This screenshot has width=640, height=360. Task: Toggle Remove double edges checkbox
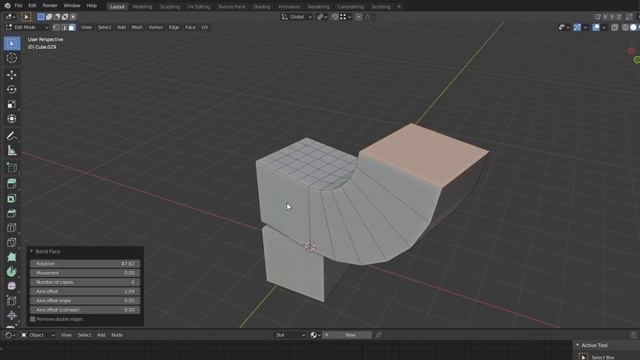click(x=33, y=319)
